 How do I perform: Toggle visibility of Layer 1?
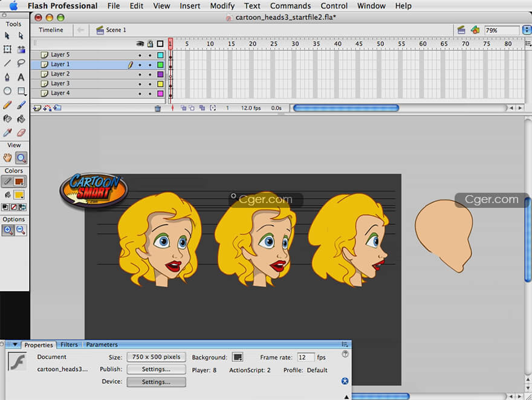coord(140,65)
